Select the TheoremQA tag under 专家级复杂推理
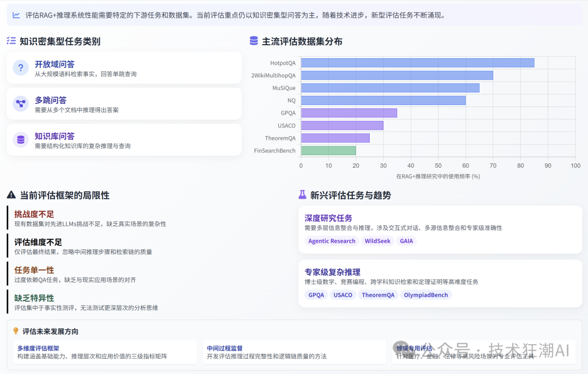 point(378,295)
